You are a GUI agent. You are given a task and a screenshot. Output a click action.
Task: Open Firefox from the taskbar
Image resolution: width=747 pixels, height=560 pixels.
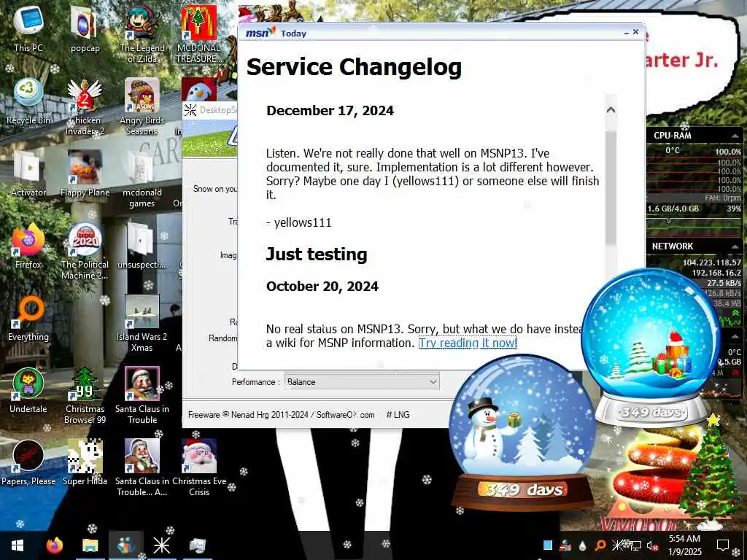pyautogui.click(x=54, y=545)
